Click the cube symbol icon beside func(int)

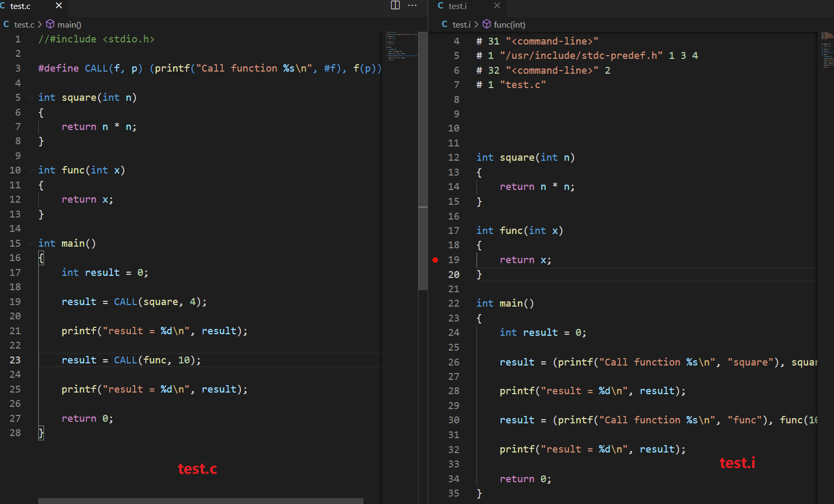pos(487,24)
